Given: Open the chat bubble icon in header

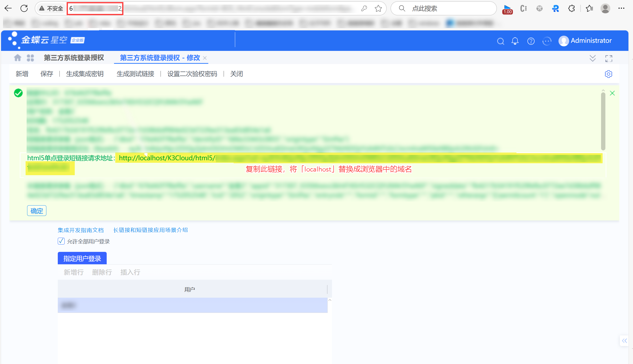Looking at the screenshot, I should point(547,41).
